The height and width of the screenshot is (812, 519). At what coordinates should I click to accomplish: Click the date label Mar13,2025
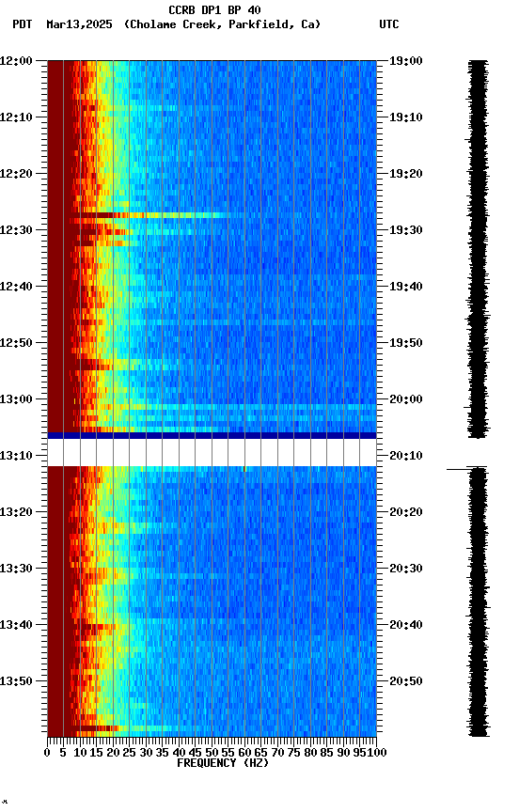coord(79,24)
